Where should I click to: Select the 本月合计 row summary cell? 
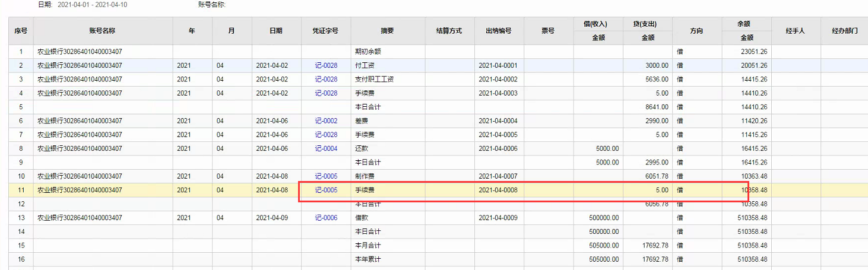pyautogui.click(x=388, y=246)
